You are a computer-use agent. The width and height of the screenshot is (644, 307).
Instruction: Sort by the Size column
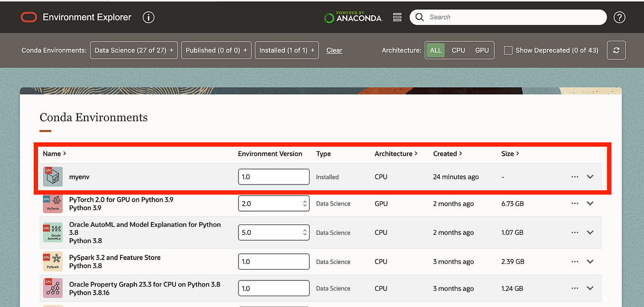(x=510, y=154)
